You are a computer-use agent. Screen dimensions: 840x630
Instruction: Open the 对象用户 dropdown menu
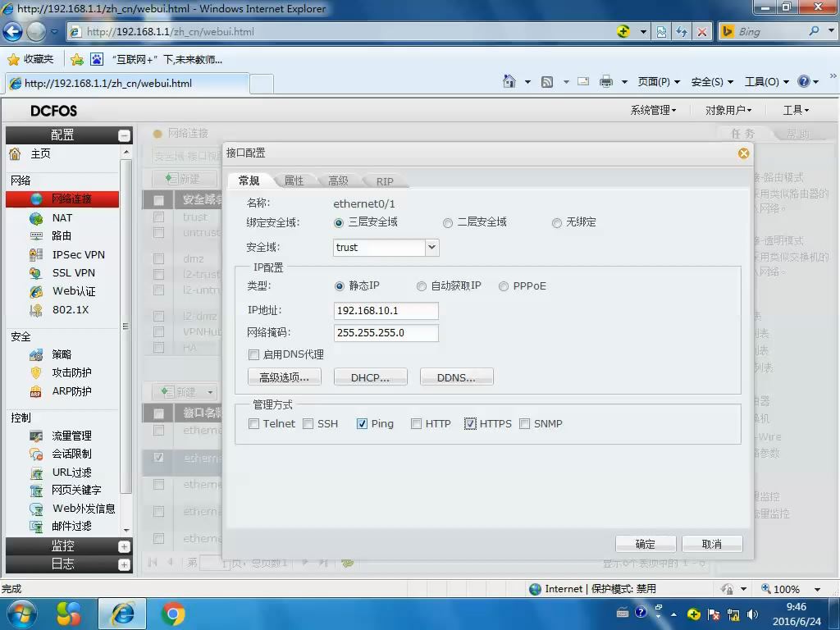pyautogui.click(x=728, y=111)
